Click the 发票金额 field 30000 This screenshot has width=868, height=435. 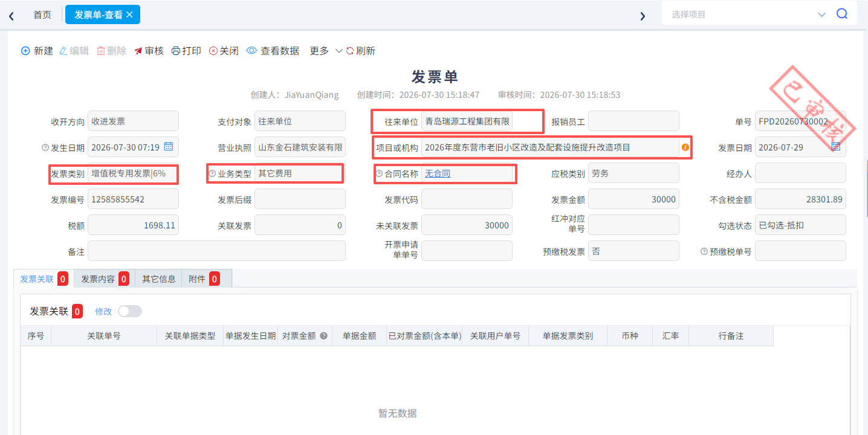click(x=633, y=199)
